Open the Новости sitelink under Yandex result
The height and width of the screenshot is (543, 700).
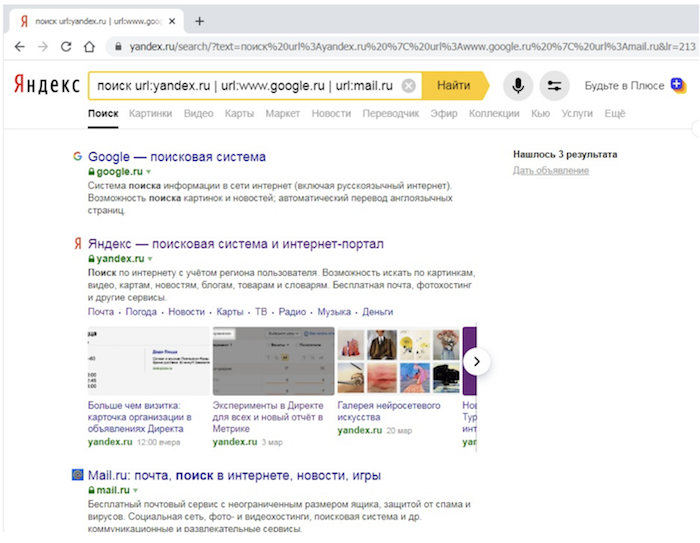186,312
